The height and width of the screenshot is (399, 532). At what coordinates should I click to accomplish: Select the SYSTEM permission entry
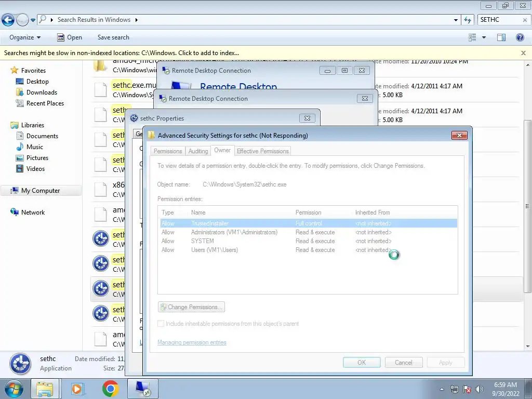309,241
